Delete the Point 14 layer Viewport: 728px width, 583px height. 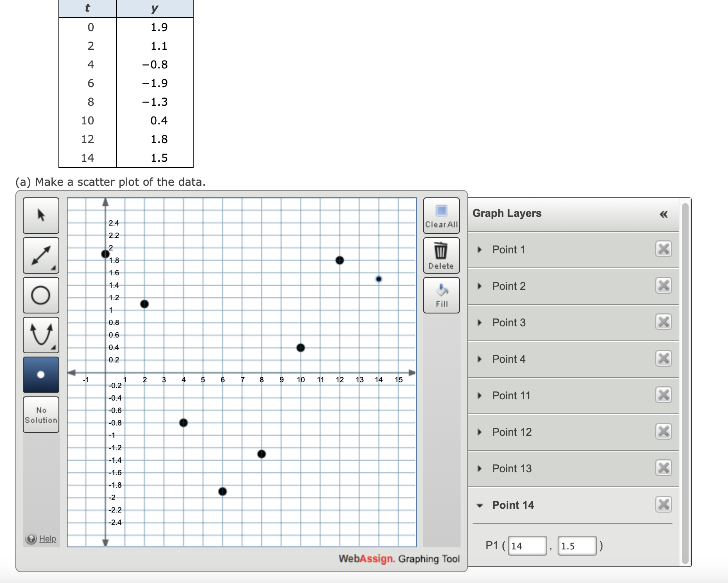(x=664, y=504)
